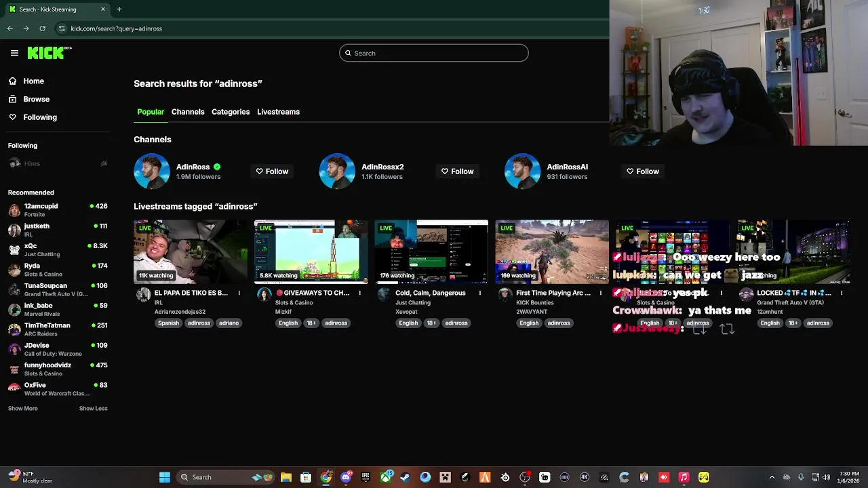Image resolution: width=868 pixels, height=488 pixels.
Task: Open Mizkif stream avatar icon
Action: pyautogui.click(x=264, y=294)
